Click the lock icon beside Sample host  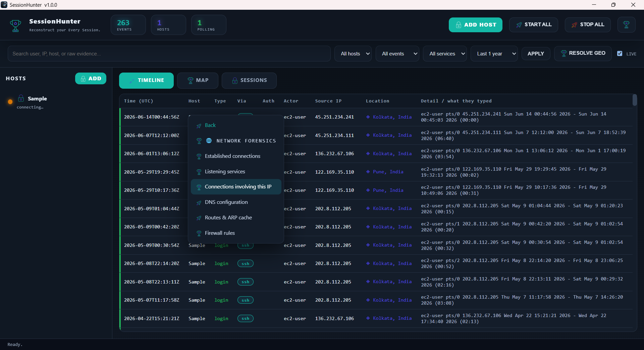[21, 98]
